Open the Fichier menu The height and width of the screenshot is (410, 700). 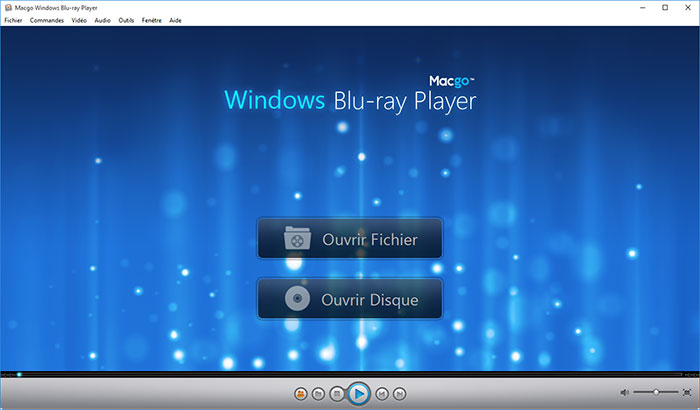(x=13, y=20)
